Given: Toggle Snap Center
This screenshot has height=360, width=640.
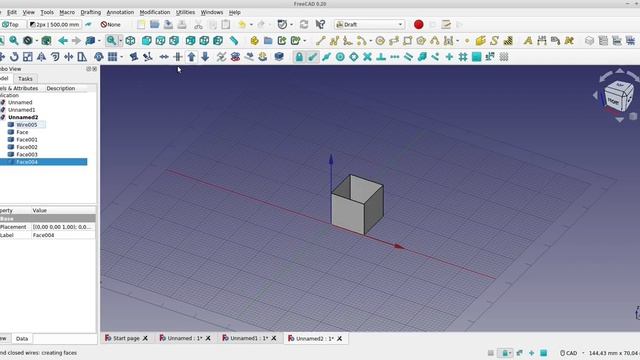Looking at the screenshot, I should 340,57.
